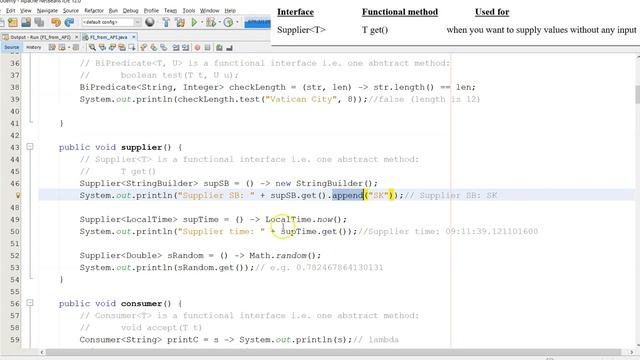This screenshot has width=640, height=360.
Task: Go to Previous Bookmark icon
Action: click(x=144, y=47)
